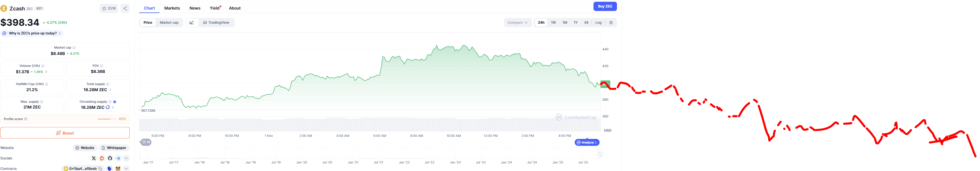Click the MetaMask fox icon

click(118, 169)
